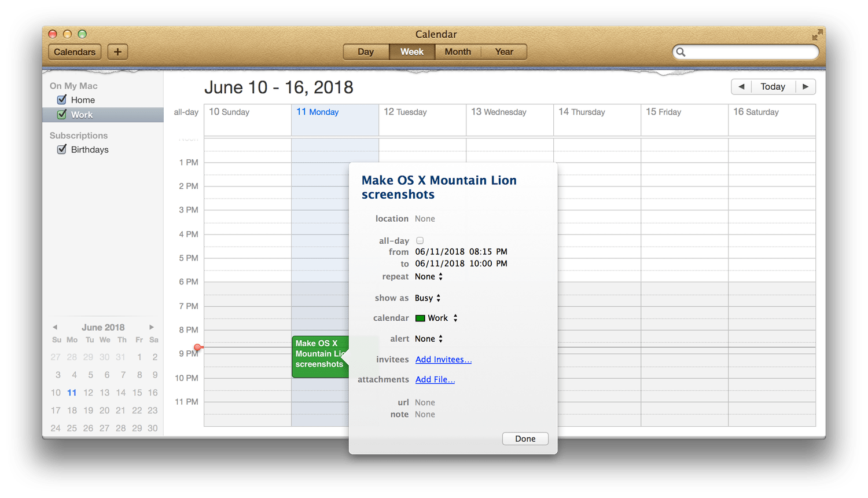Go to the previous week with the left arrow
Image resolution: width=868 pixels, height=498 pixels.
(x=741, y=86)
